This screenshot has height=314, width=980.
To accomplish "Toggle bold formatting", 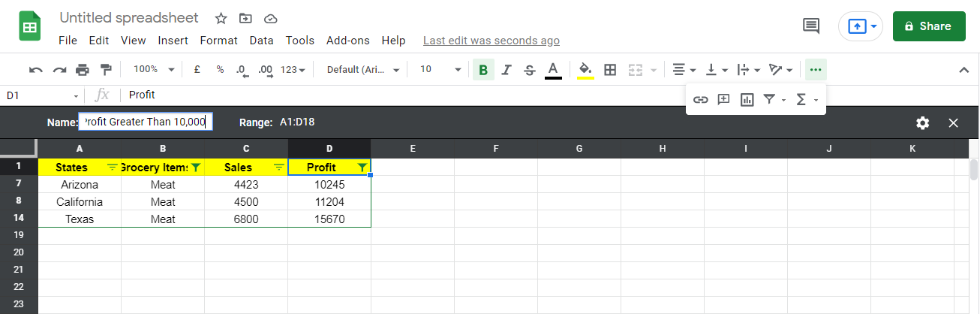I will [x=483, y=70].
